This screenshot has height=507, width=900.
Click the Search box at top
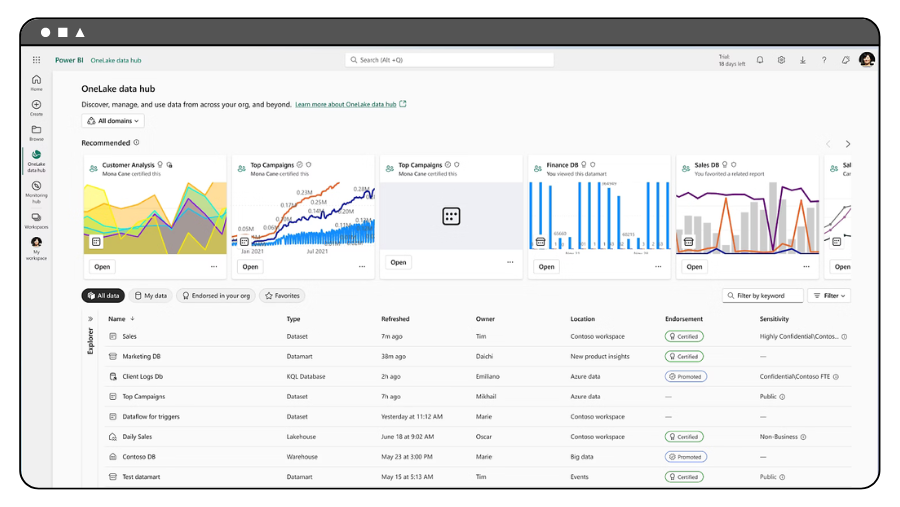click(x=449, y=60)
